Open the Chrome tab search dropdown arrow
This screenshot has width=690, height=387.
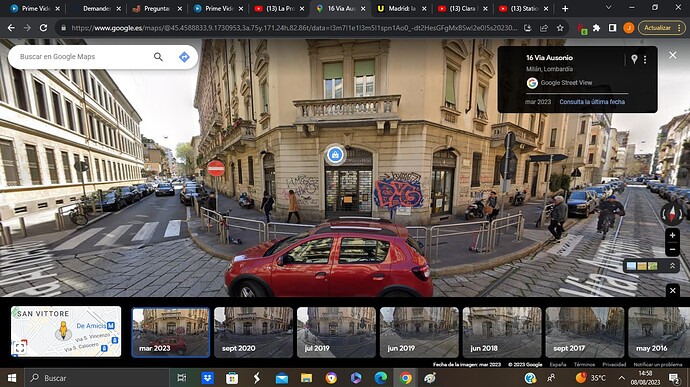tap(608, 8)
